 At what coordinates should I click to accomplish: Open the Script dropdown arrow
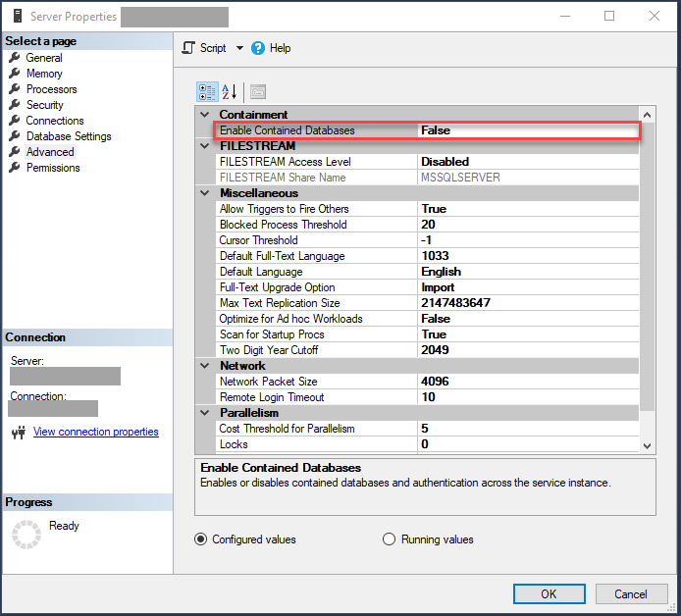(239, 48)
